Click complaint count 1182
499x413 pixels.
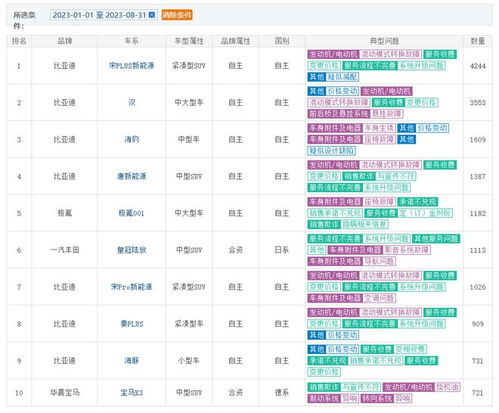(x=478, y=213)
